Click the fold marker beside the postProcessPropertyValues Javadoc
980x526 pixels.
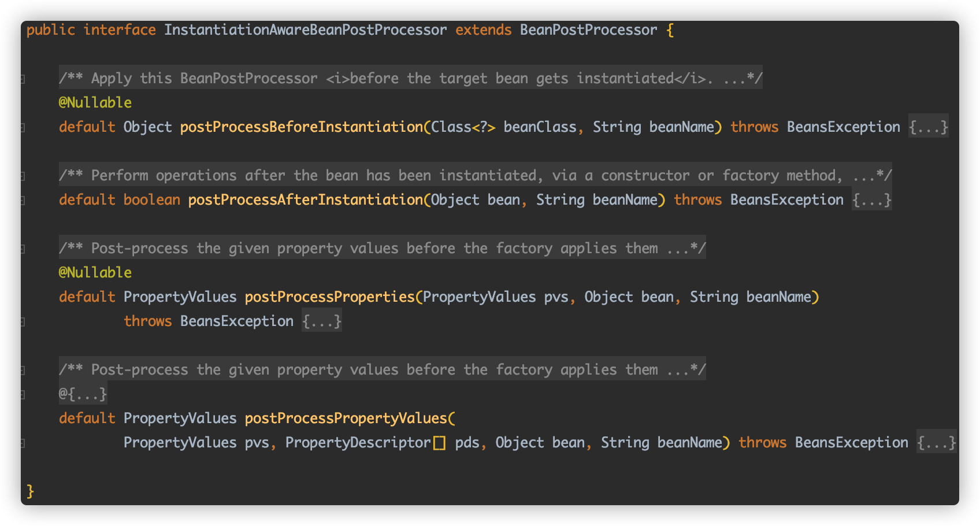click(22, 369)
